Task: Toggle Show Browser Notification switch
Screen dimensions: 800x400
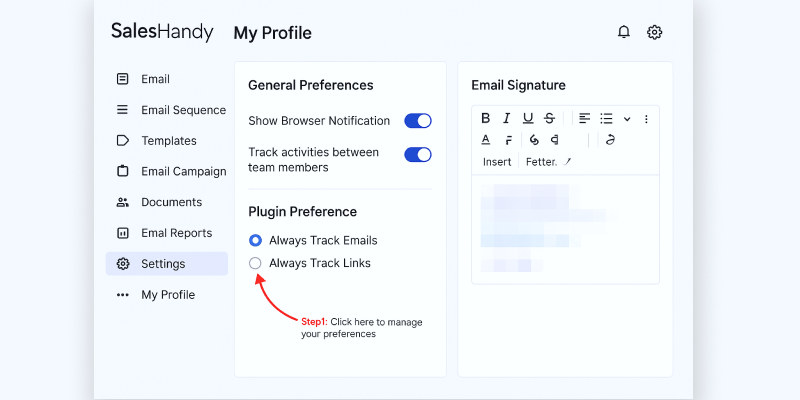Action: (418, 121)
